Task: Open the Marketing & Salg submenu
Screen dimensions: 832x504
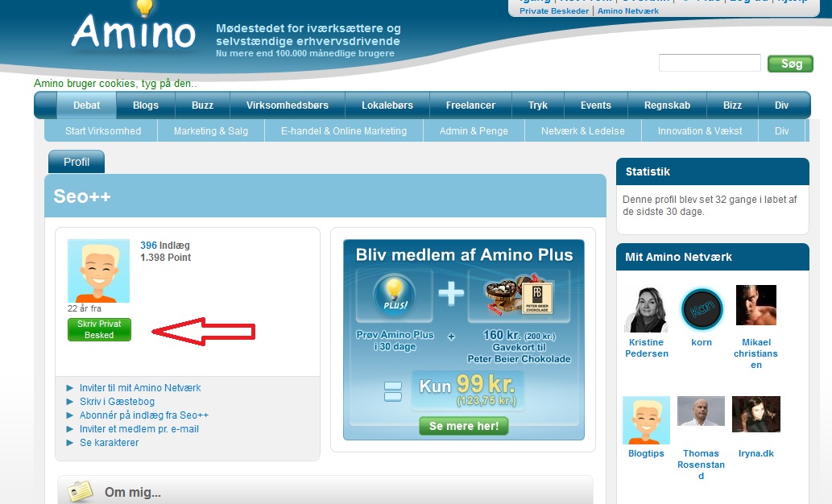Action: coord(211,131)
